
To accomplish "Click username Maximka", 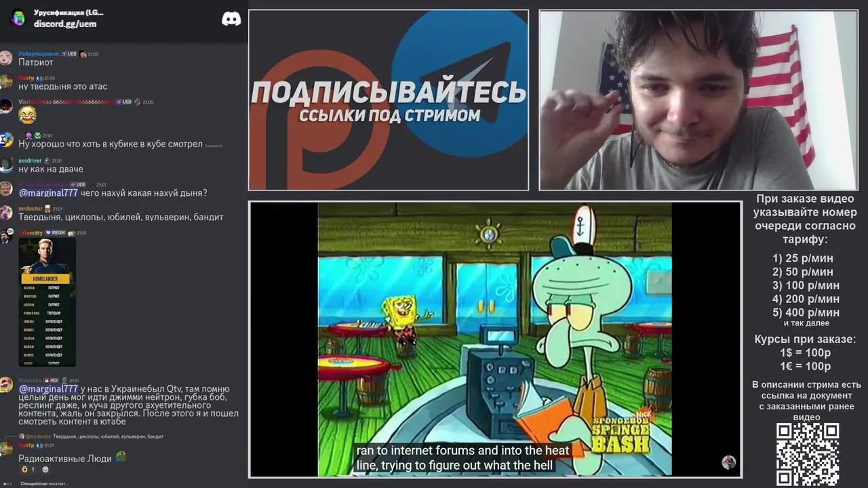I will [30, 380].
